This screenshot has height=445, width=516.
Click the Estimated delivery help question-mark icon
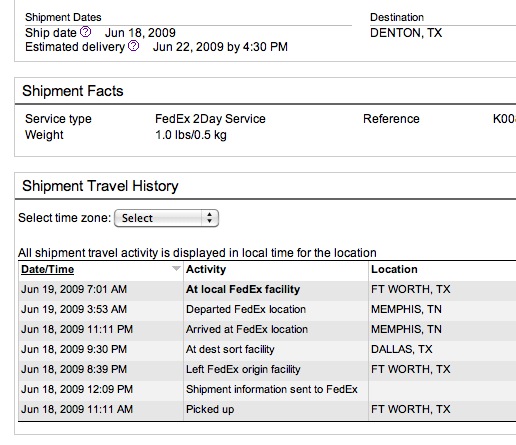click(133, 46)
